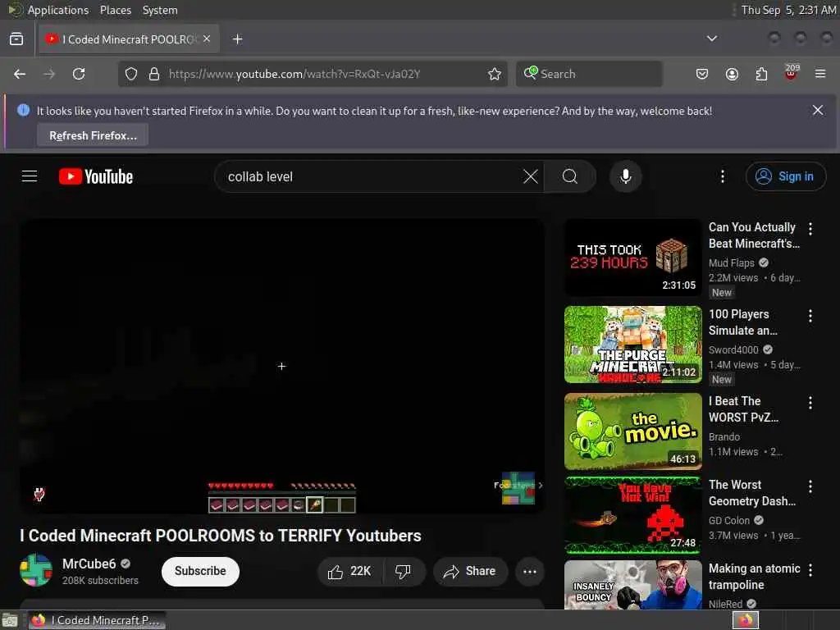This screenshot has width=840, height=630.
Task: Open uBlock Origin extension badge icon
Action: tap(792, 72)
